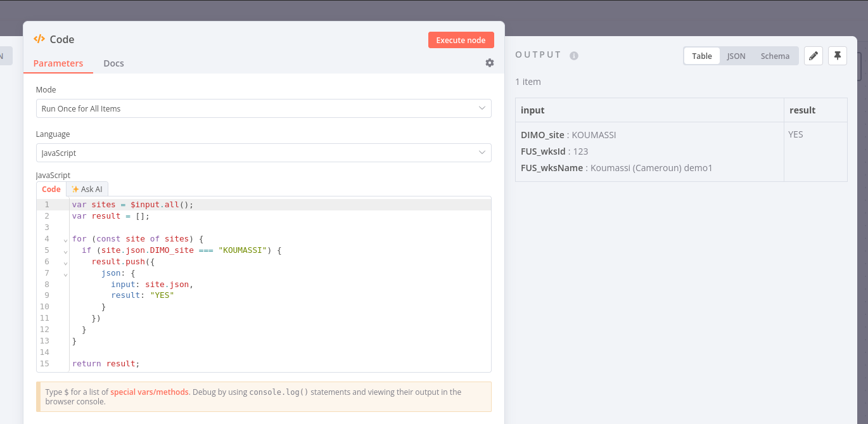Execute the Code node
868x424 pixels.
(x=461, y=39)
